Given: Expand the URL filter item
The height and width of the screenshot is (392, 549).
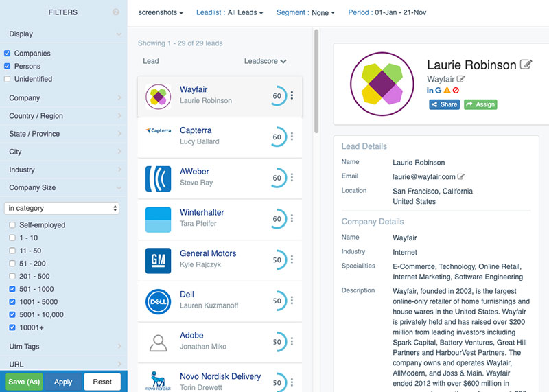Looking at the screenshot, I should [63, 364].
